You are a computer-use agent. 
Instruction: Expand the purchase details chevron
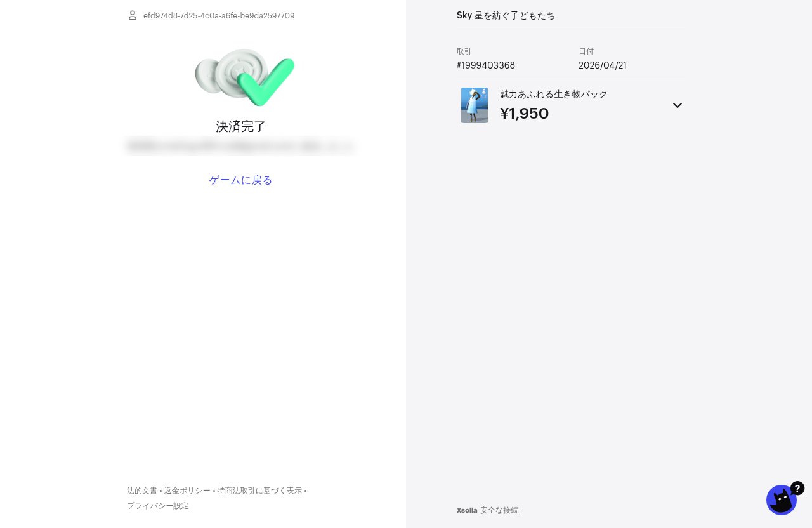click(x=678, y=105)
